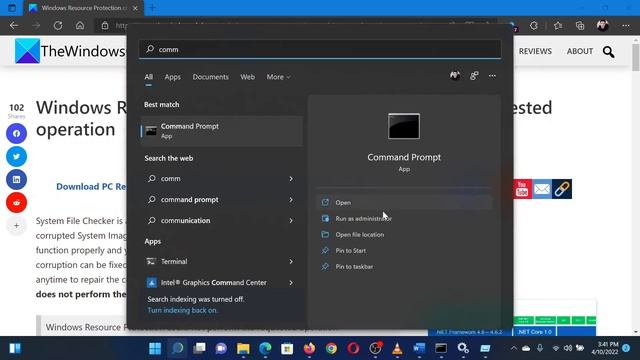The image size is (640, 360).
Task: Open Google Chrome from taskbar
Action: (331, 348)
